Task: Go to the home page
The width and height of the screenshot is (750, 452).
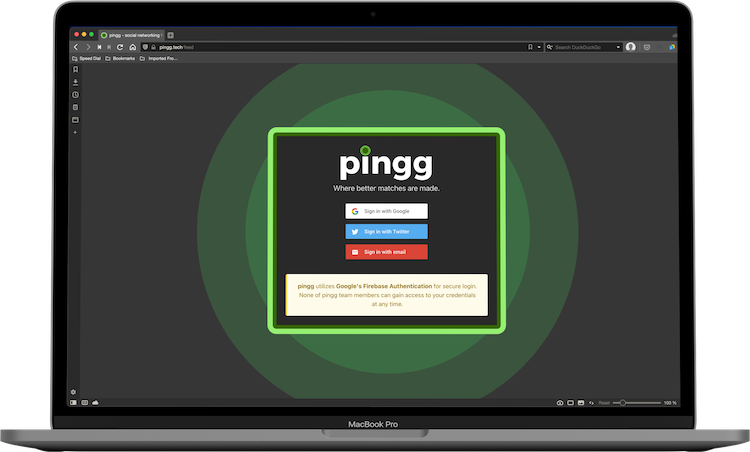Action: point(132,47)
